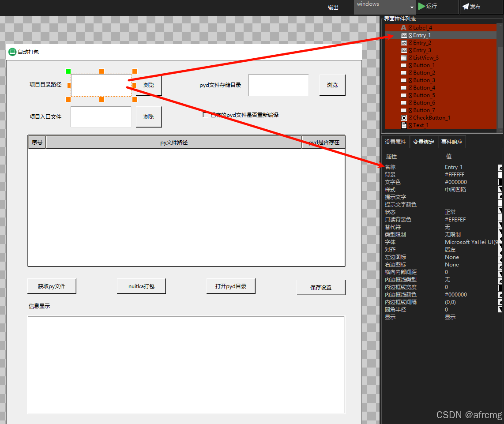This screenshot has height=424, width=504.
Task: Open the 输出 menu in the top bar
Action: coord(333,8)
